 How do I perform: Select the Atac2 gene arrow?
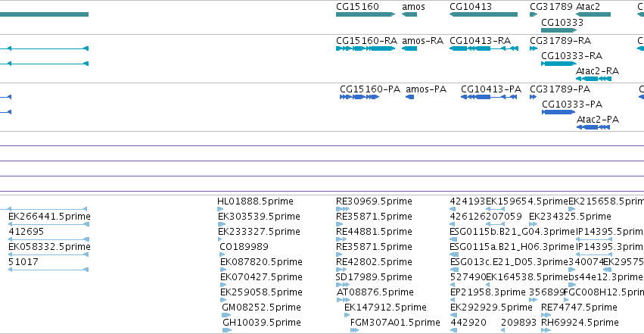[593, 14]
